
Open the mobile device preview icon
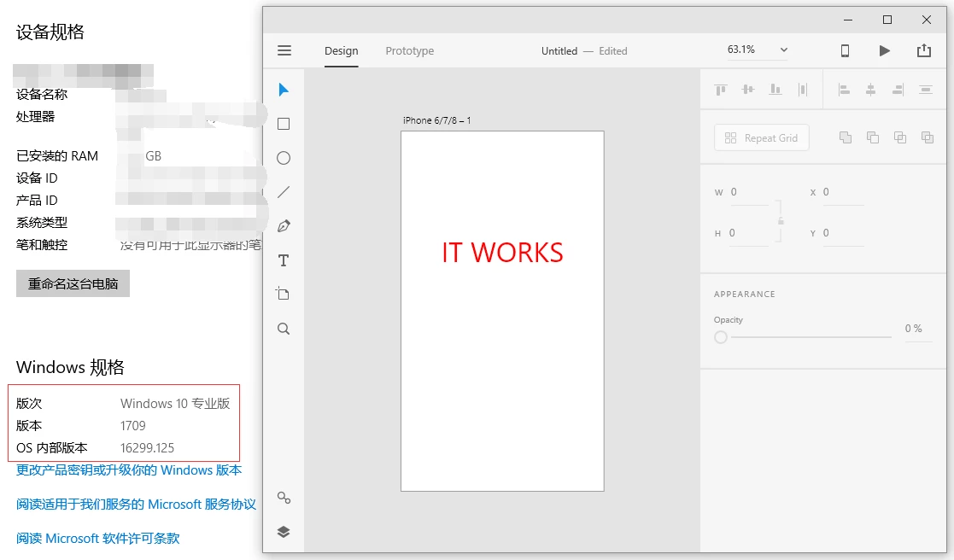click(845, 50)
